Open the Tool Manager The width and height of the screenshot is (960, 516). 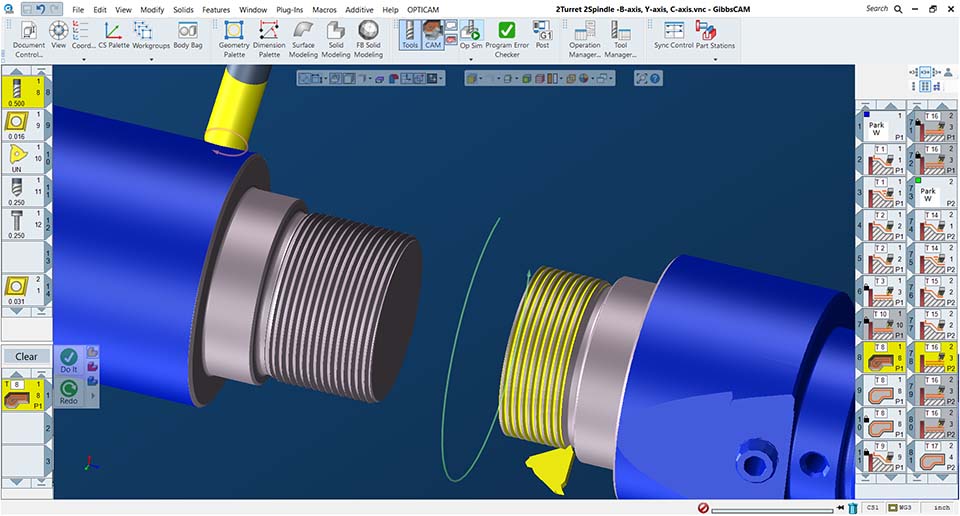620,39
